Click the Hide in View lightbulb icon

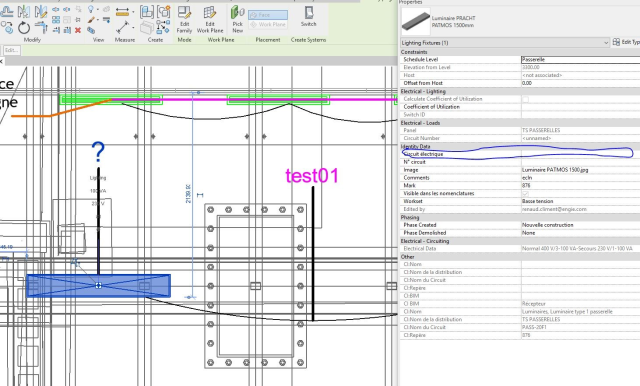point(91,9)
